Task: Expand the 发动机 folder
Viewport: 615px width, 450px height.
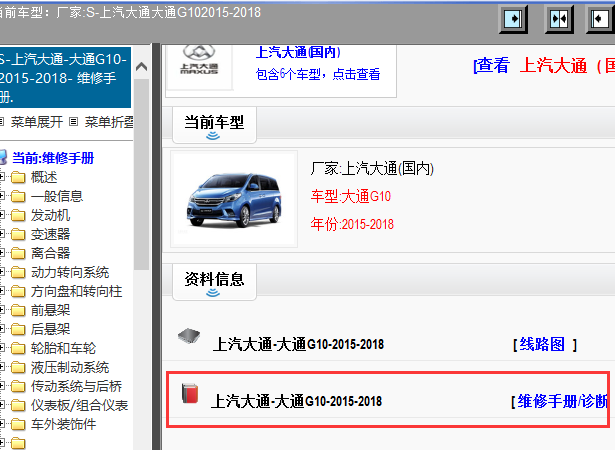Action: pyautogui.click(x=2, y=215)
